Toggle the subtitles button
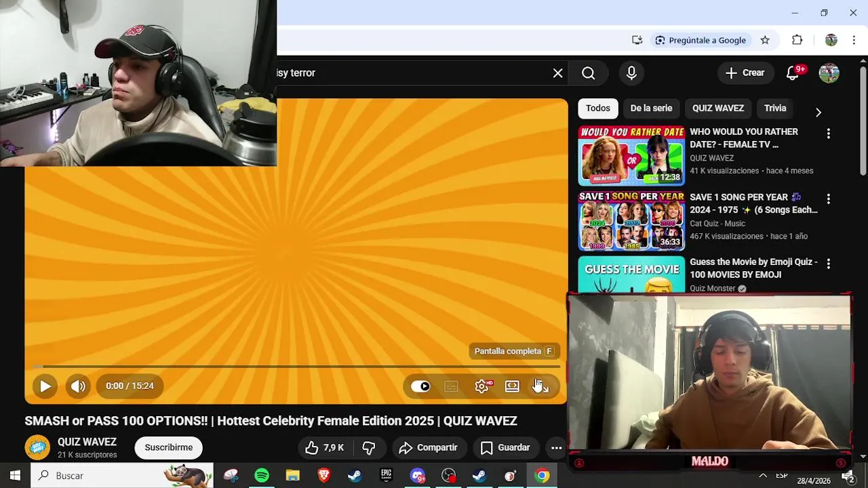This screenshot has height=488, width=868. [x=451, y=386]
